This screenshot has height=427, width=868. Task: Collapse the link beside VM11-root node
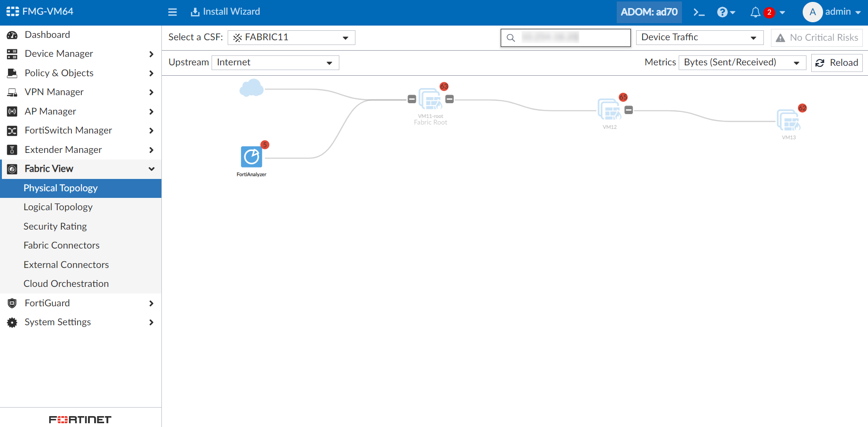pyautogui.click(x=449, y=99)
